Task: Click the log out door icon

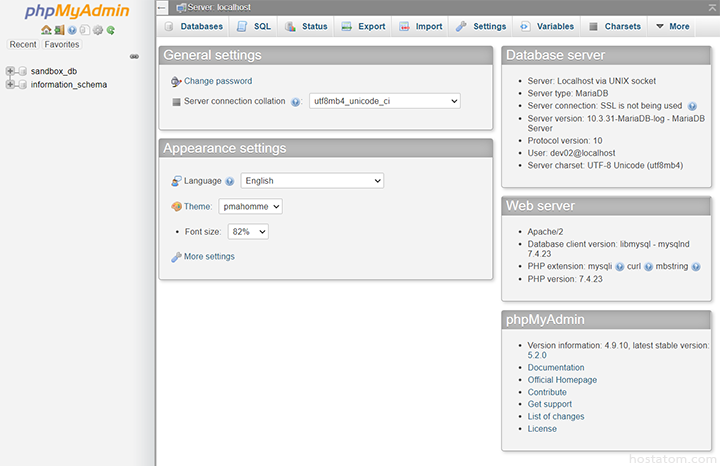Action: (x=59, y=31)
